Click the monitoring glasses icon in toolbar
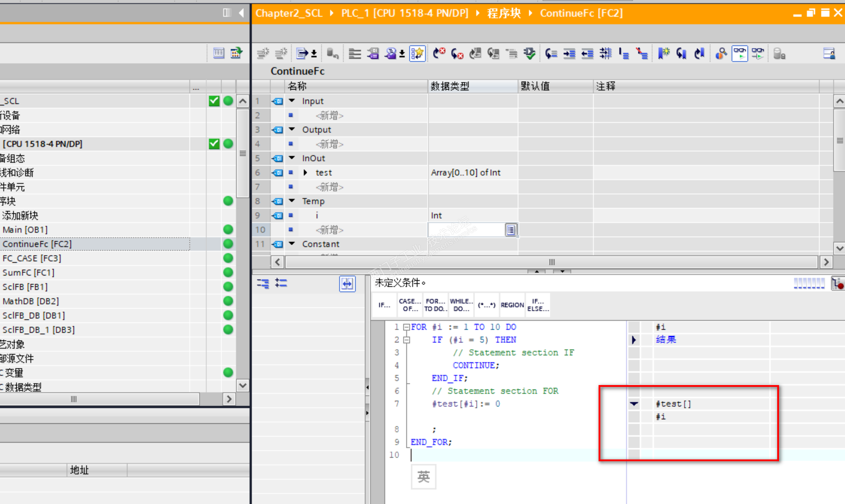The image size is (845, 504). (739, 54)
